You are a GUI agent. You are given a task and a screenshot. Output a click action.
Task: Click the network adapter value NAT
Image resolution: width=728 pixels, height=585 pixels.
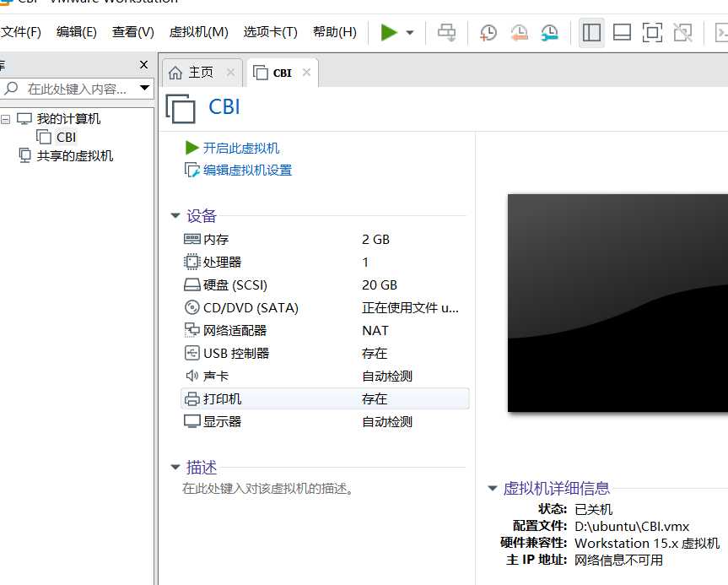coord(375,330)
